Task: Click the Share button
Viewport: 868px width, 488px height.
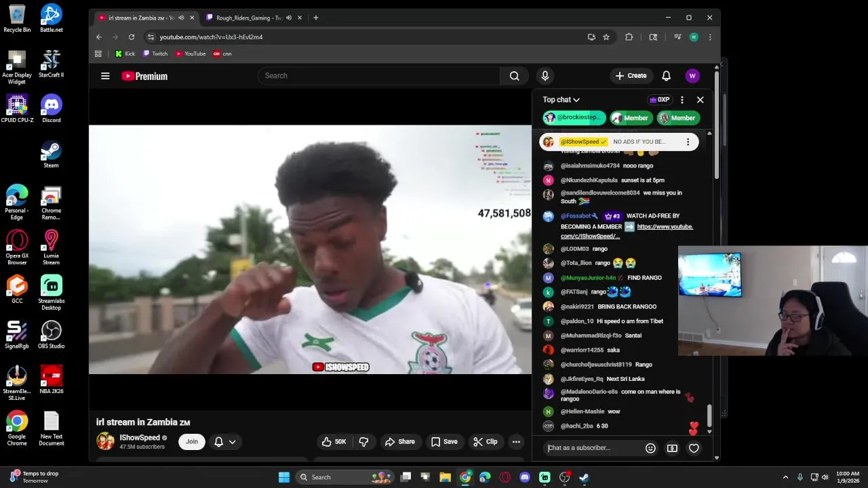Action: pyautogui.click(x=399, y=442)
